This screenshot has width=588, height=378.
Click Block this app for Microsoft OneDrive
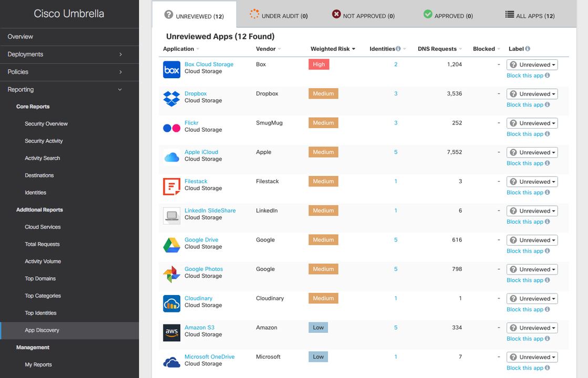524,367
